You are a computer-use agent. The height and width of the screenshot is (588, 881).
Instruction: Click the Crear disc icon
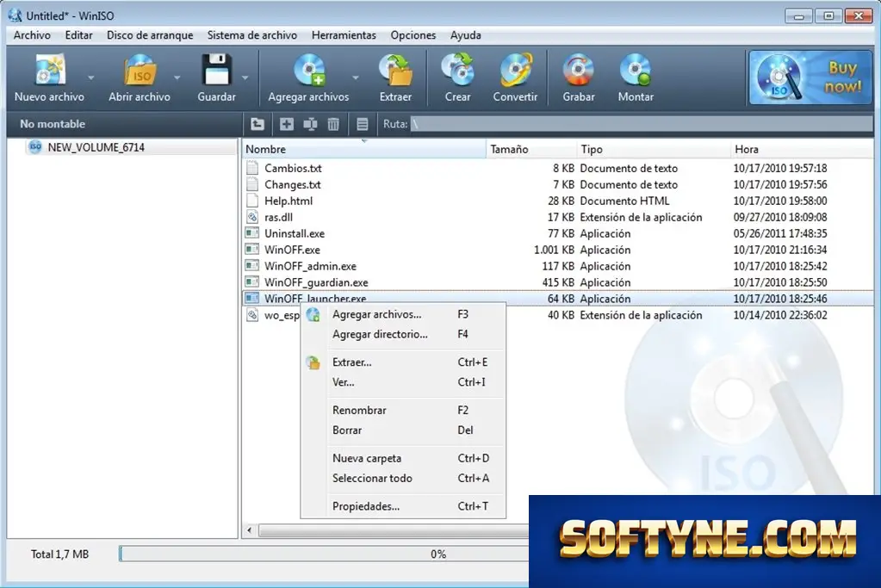tap(457, 71)
